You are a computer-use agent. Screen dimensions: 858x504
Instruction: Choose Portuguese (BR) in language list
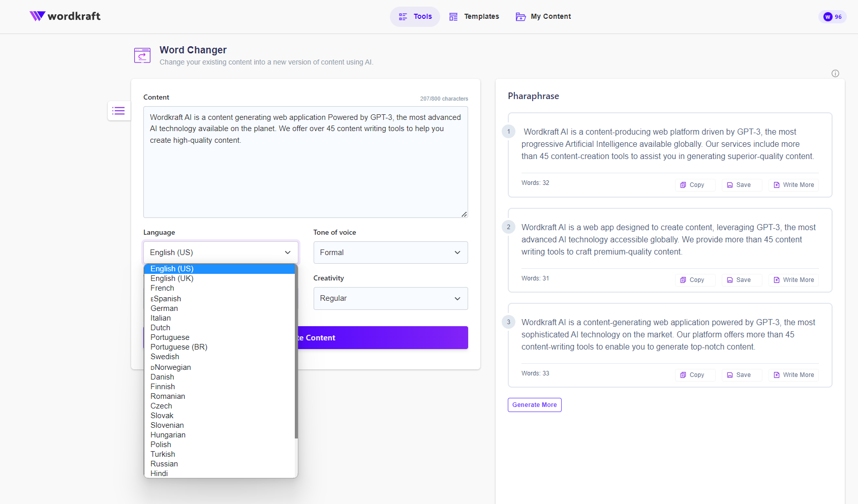[x=179, y=347]
